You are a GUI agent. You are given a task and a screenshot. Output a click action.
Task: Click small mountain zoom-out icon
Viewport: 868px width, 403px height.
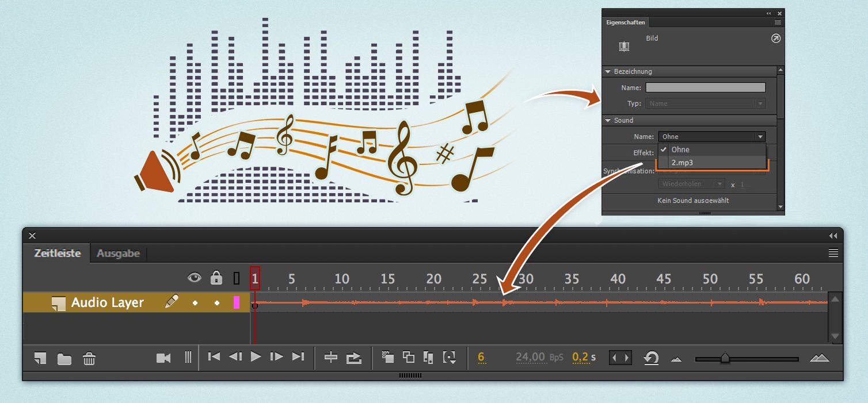coord(676,360)
